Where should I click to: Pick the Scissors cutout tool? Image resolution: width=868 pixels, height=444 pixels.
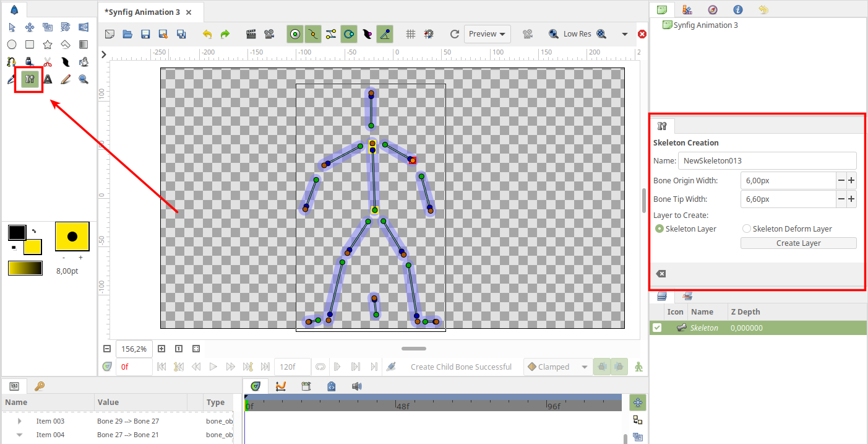tap(47, 62)
